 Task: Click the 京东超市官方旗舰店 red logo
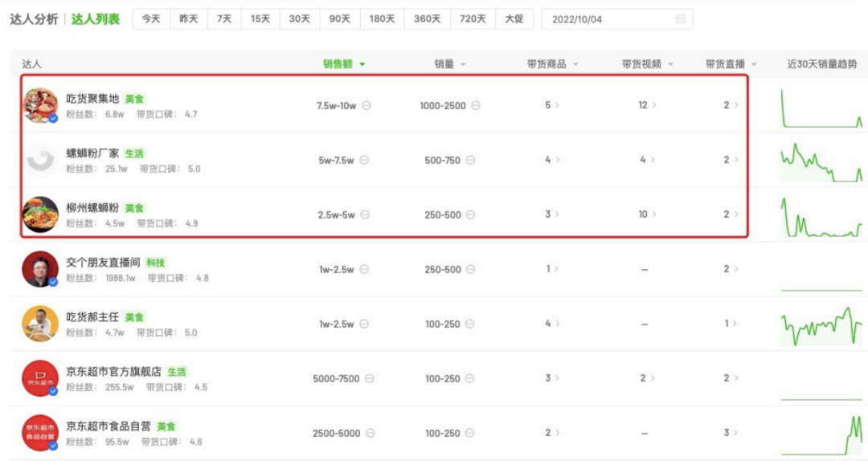tap(40, 378)
